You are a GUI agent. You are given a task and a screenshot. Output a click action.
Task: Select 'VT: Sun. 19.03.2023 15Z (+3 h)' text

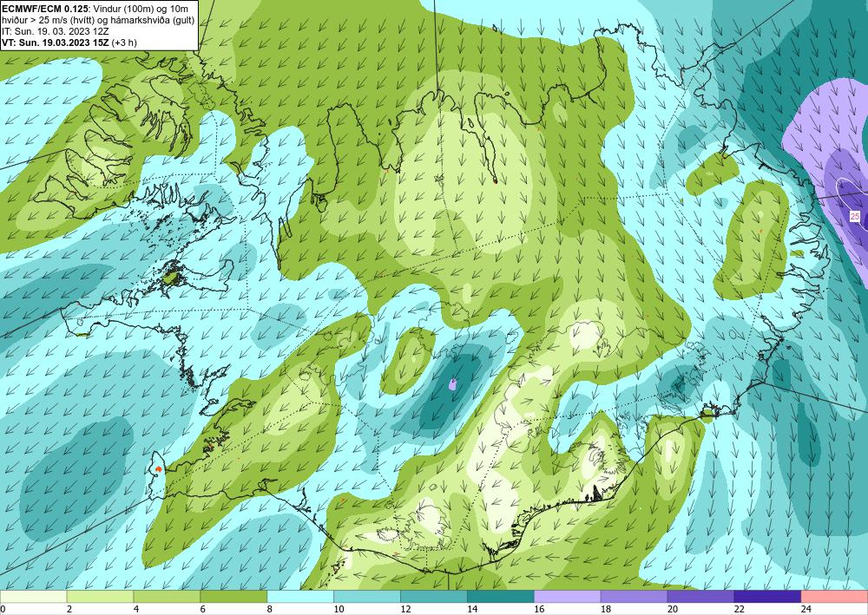[x=69, y=43]
